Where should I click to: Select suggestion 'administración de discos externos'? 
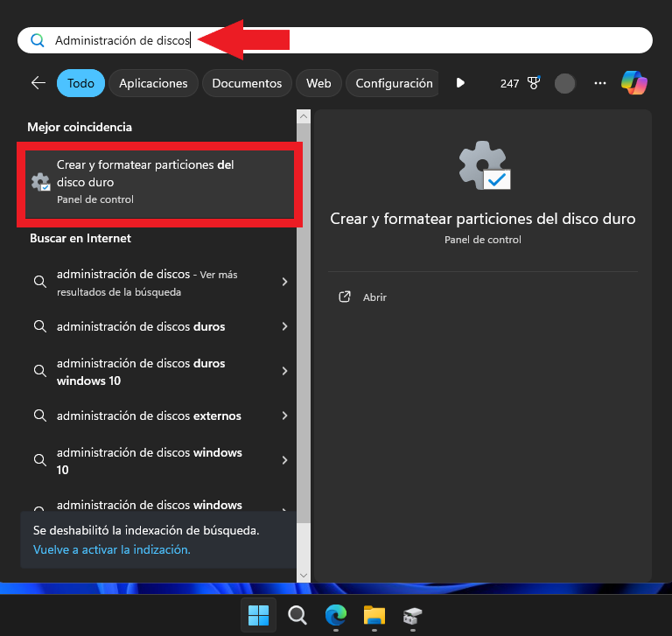tap(149, 416)
